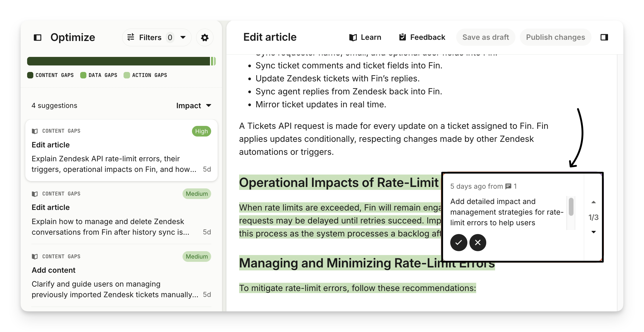Go to previous suggestion with up arrow
Viewport: 644px width, 332px height.
594,202
